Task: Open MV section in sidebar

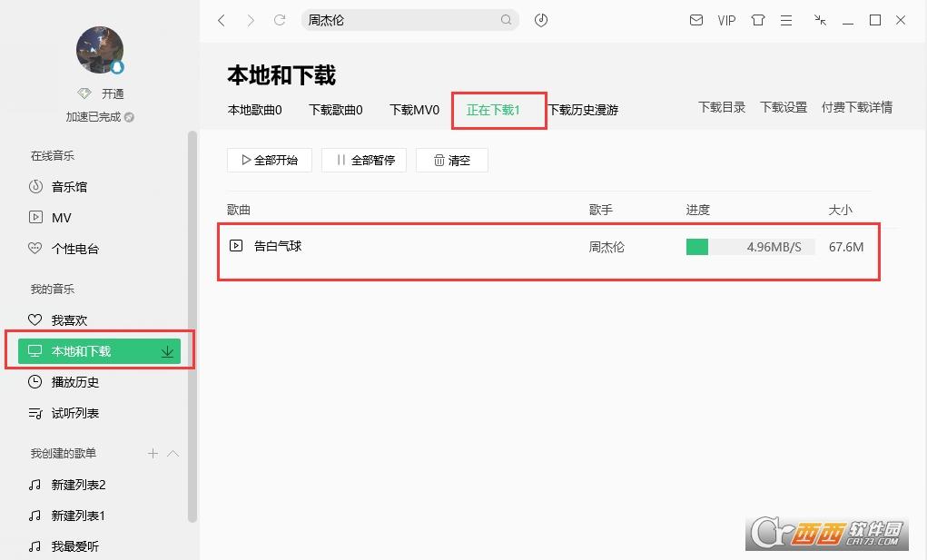Action: [x=62, y=218]
